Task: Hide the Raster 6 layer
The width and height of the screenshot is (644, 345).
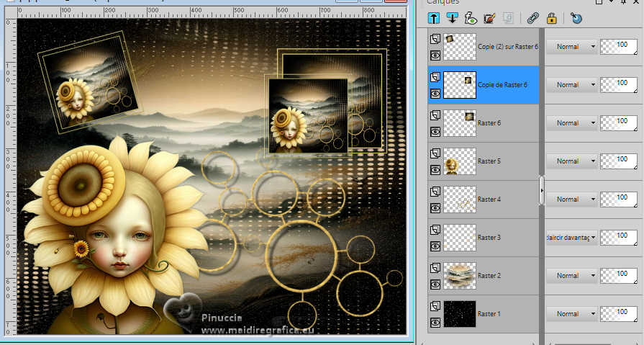Action: tap(435, 132)
